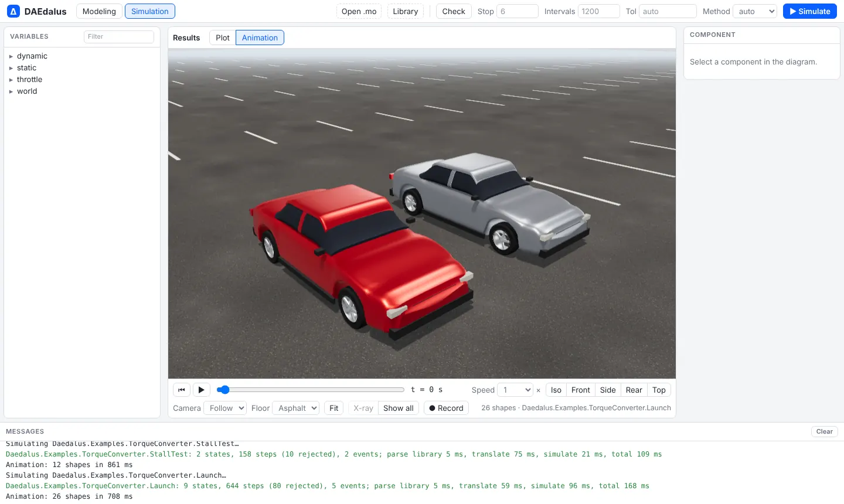Screen dimensions: 844x504
Task: Start recording with the Record button
Action: 446,408
